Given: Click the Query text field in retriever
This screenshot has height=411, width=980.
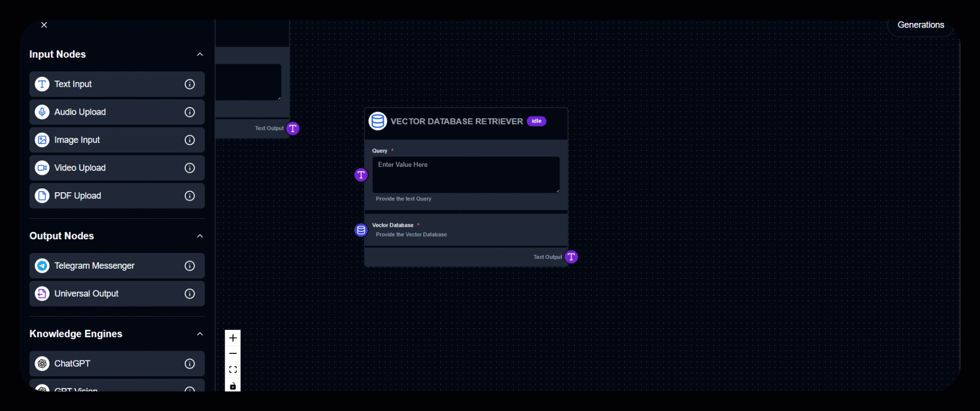Looking at the screenshot, I should coord(465,175).
